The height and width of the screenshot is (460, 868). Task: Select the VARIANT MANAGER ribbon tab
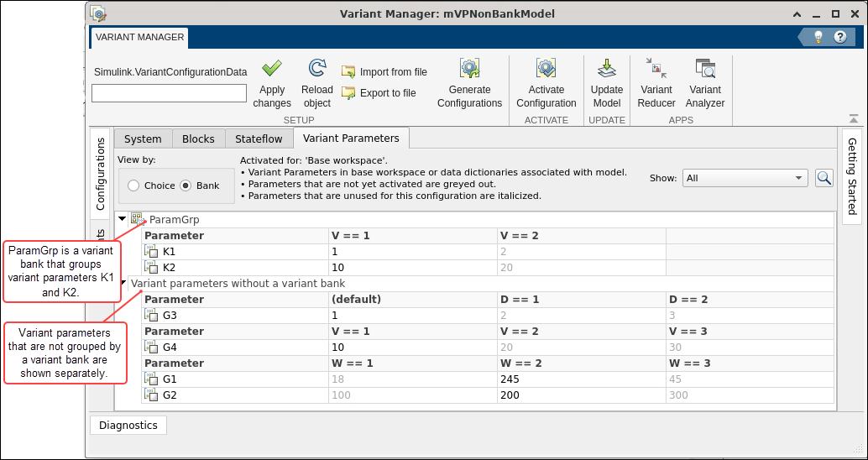click(x=139, y=37)
